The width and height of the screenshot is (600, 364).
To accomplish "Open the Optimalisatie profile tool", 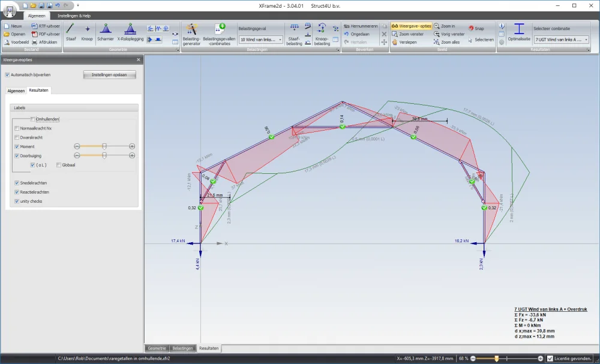I will tap(519, 32).
